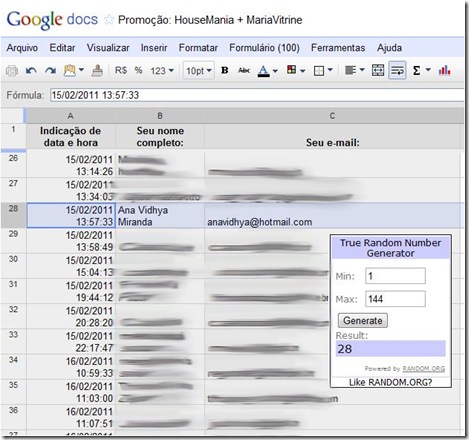Open the RANDOM.ORG link
The image size is (469, 440).
click(x=424, y=369)
